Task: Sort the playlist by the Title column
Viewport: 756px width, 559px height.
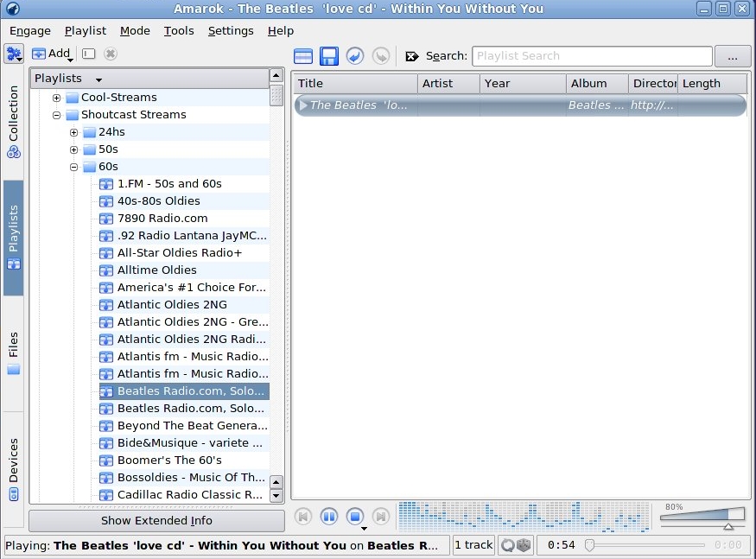Action: tap(355, 84)
